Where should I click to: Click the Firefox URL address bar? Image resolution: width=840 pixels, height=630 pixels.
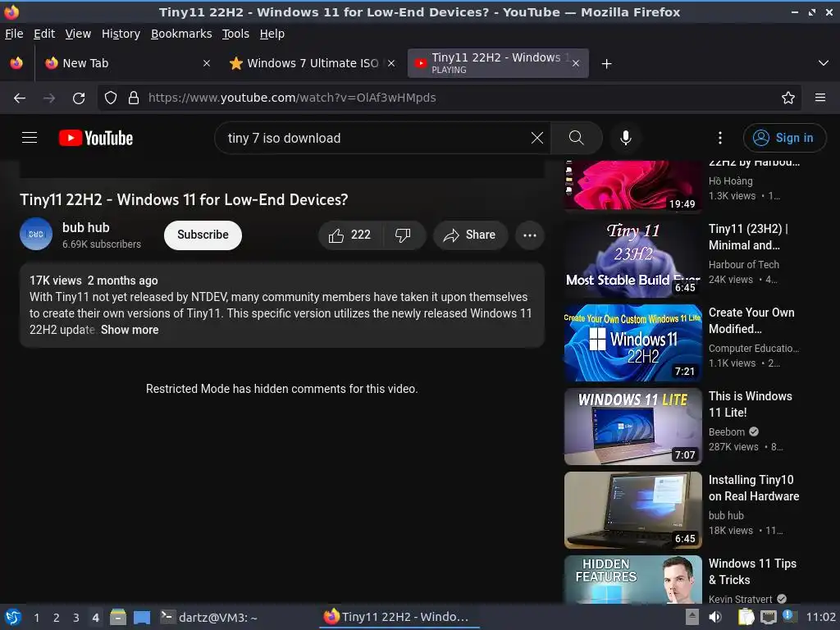(x=450, y=98)
